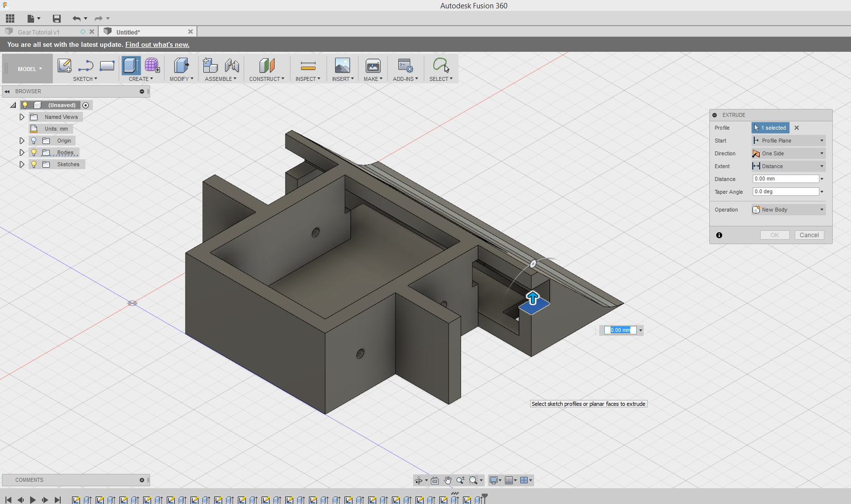
Task: Select the Press Pull Modify tool
Action: tap(181, 66)
